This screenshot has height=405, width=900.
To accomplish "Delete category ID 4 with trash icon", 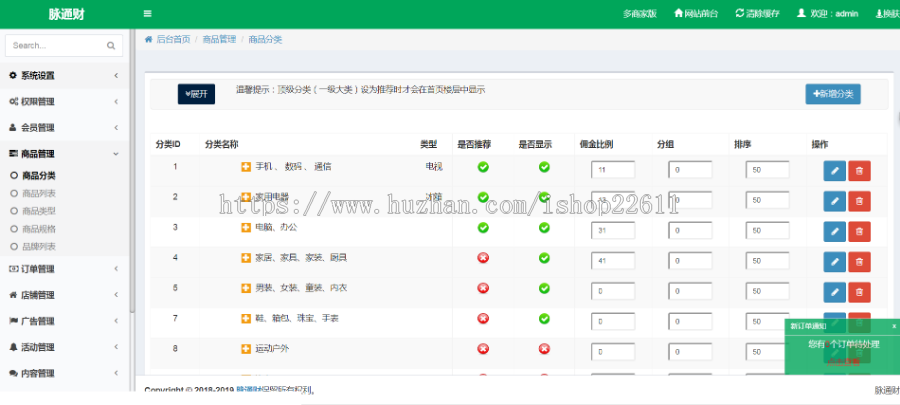I will pos(859,262).
